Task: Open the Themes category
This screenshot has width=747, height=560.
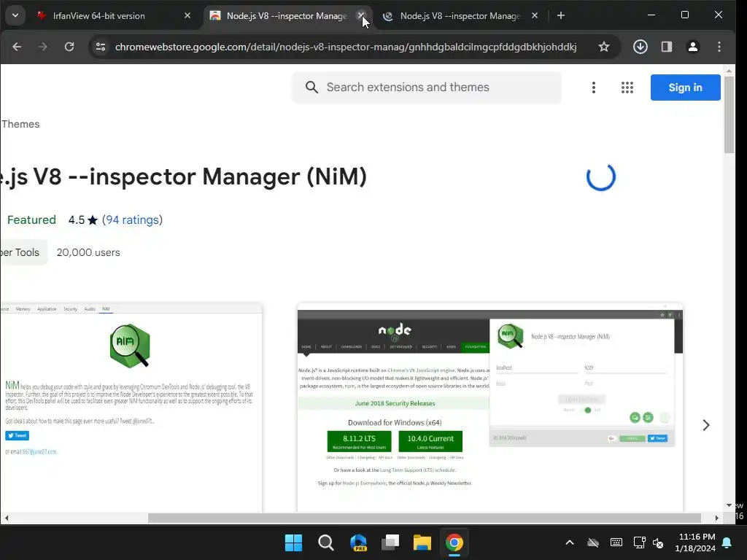Action: [x=20, y=124]
